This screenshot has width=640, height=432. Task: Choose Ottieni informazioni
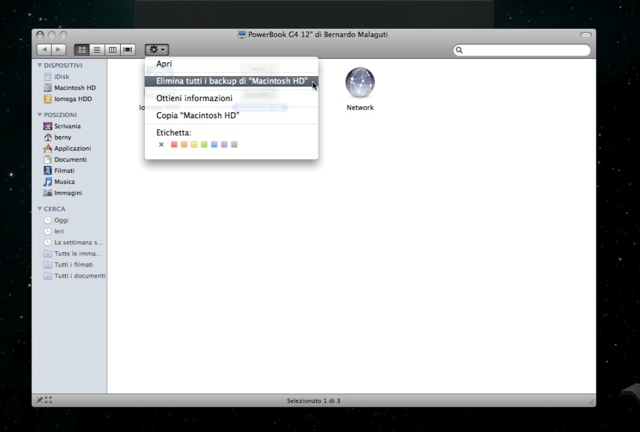231,98
